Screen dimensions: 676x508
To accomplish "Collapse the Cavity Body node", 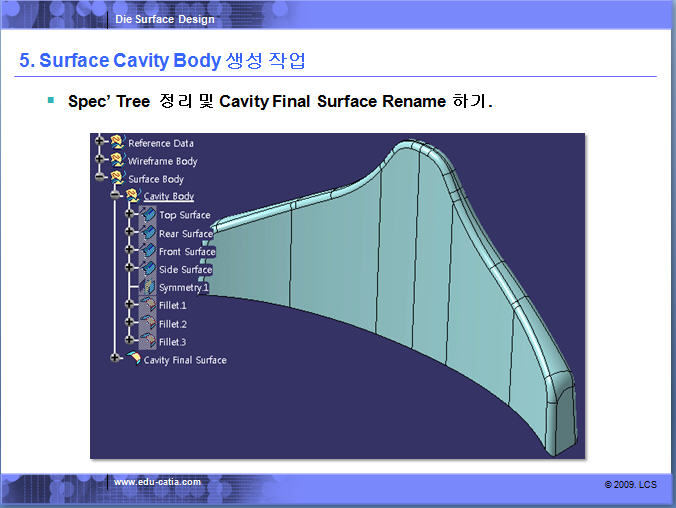I will tap(116, 197).
